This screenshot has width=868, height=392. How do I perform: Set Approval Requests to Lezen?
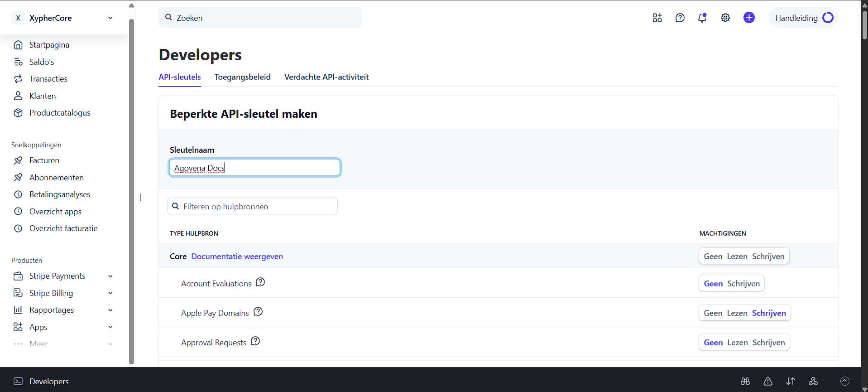[738, 343]
